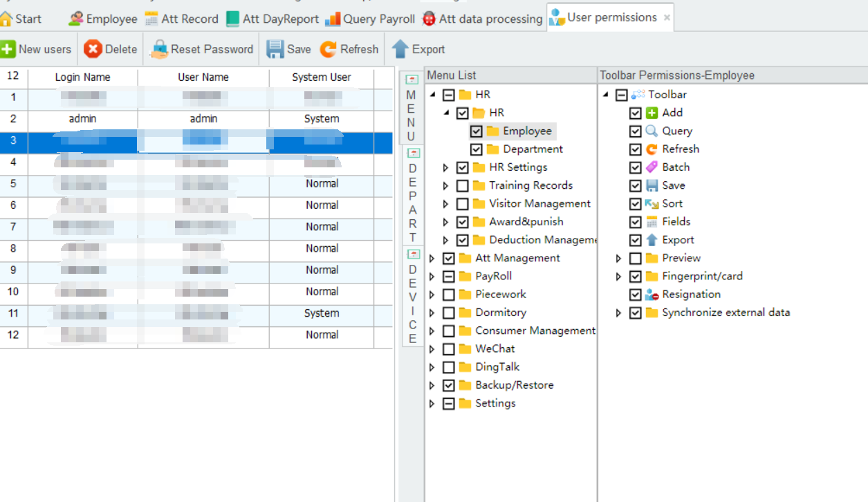Expand the Att Management node
This screenshot has width=868, height=502.
[432, 259]
